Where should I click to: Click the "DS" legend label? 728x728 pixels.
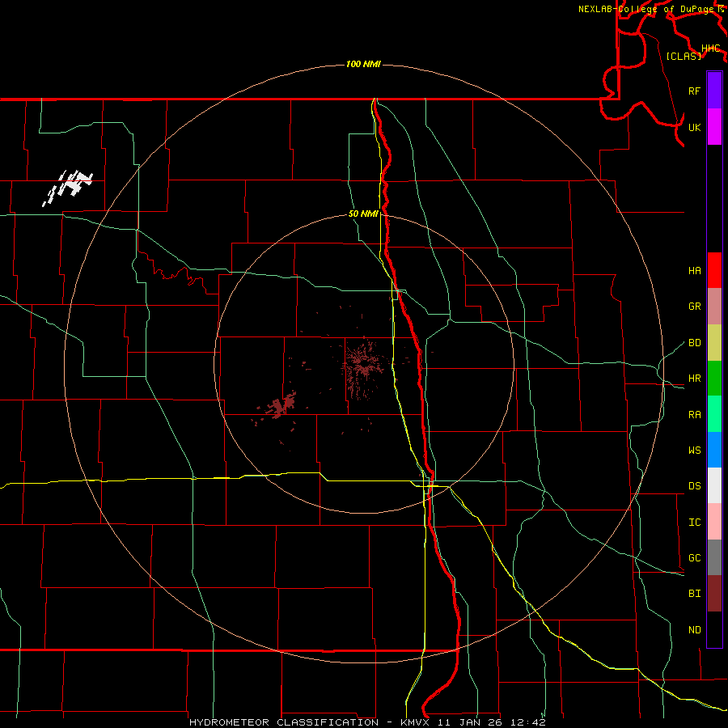[x=694, y=485]
